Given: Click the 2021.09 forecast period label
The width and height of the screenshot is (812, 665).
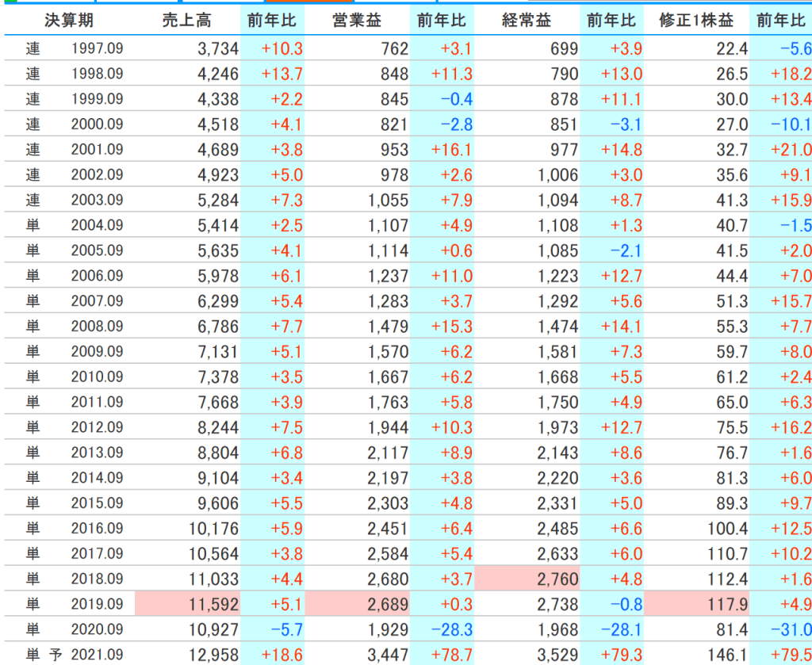Looking at the screenshot, I should [x=97, y=655].
